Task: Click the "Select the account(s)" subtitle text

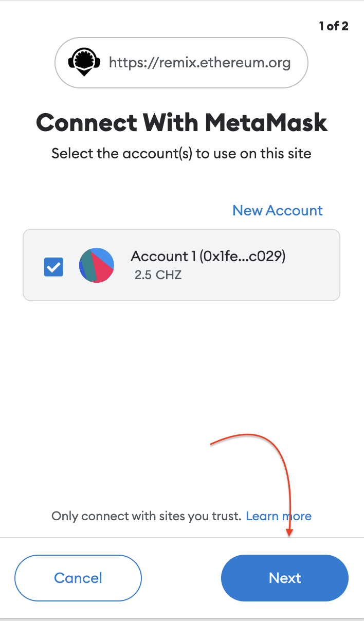Action: [181, 153]
